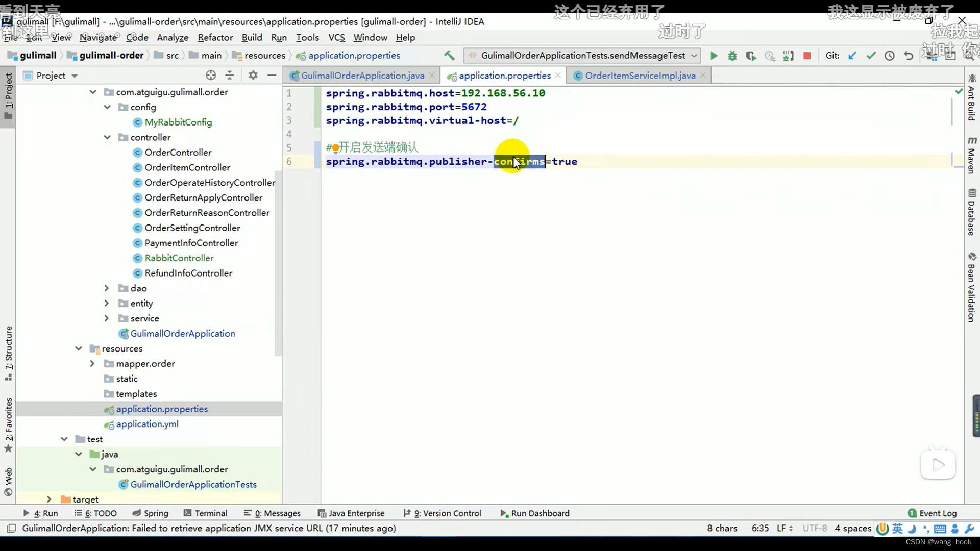
Task: Open the Database side panel
Action: pos(972,212)
